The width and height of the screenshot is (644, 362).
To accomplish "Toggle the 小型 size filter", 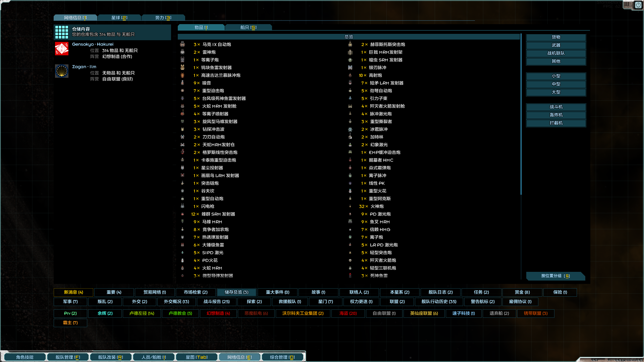I will tap(555, 76).
